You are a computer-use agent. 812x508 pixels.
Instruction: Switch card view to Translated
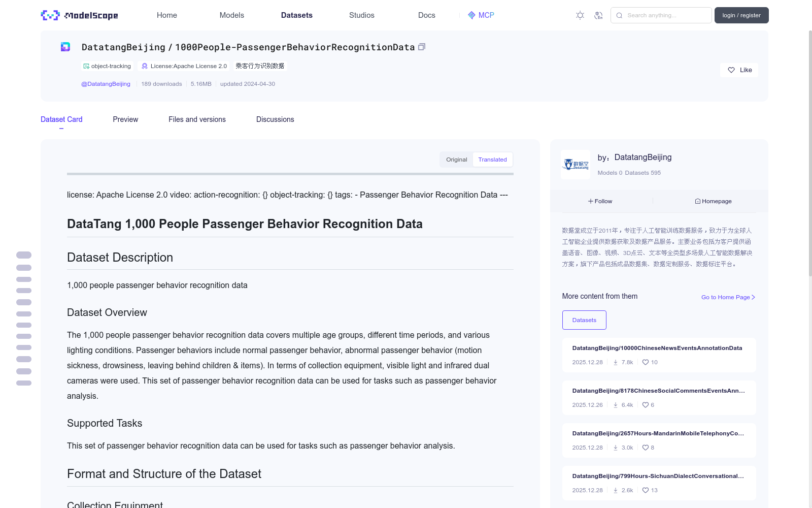pyautogui.click(x=492, y=160)
